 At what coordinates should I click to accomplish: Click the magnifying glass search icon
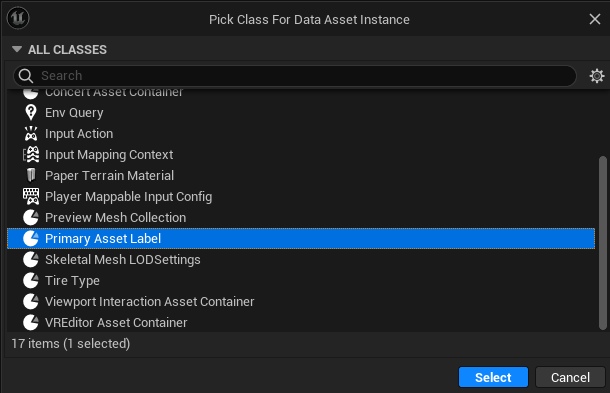(26, 76)
